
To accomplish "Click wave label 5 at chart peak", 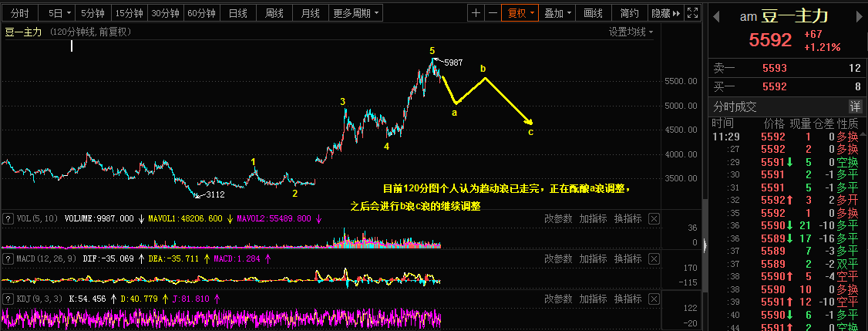I will 432,51.
